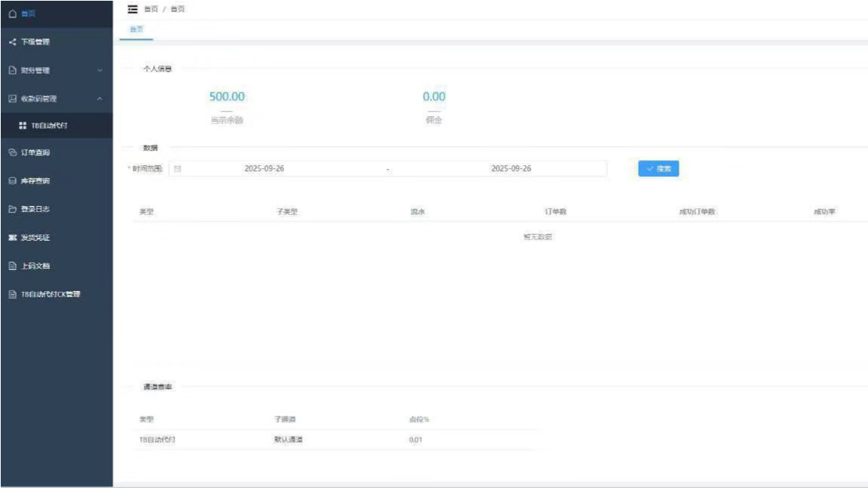Click the file icon for 上码文档

[x=12, y=266]
